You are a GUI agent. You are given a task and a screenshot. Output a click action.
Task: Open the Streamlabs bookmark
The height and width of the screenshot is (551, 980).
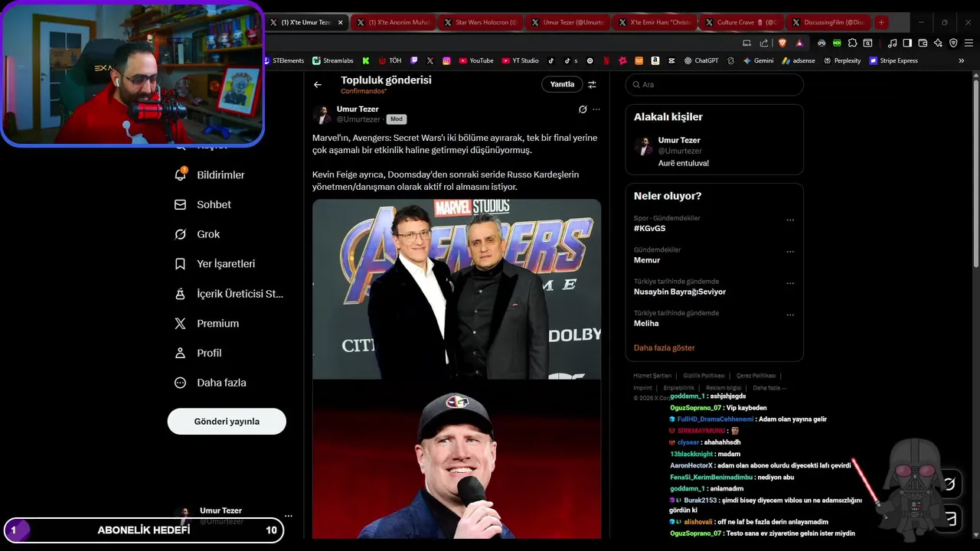(333, 60)
